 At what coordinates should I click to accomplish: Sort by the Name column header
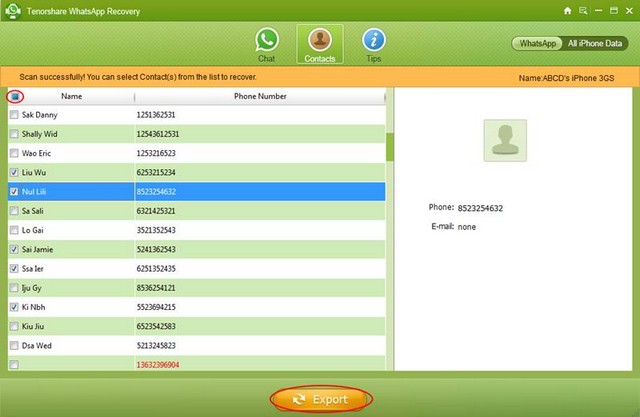(71, 96)
